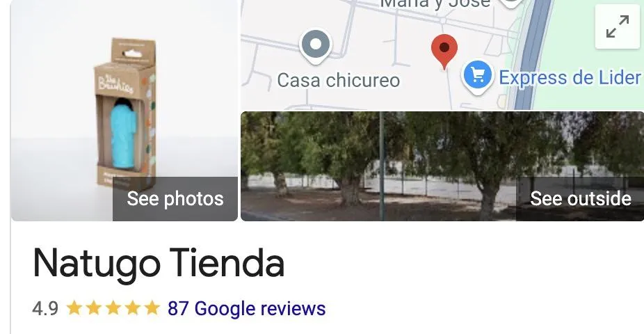Viewport: 644px width, 334px height.
Task: Click the Natugo Tienda business title
Action: click(x=159, y=264)
